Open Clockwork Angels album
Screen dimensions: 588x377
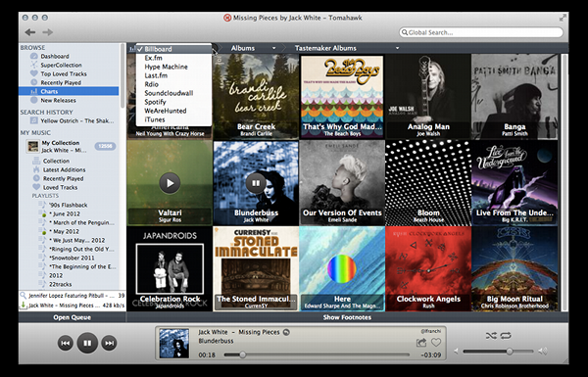pos(428,268)
